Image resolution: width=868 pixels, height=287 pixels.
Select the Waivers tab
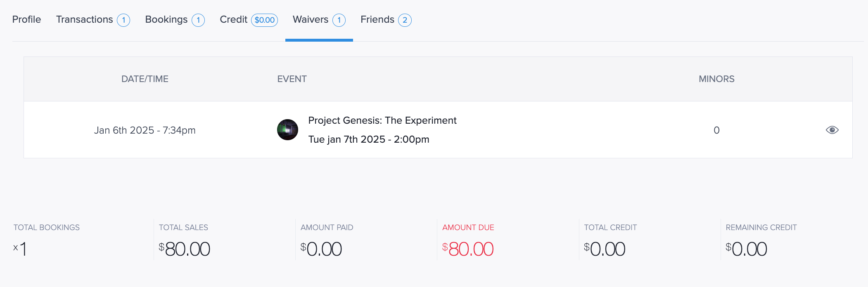click(319, 19)
